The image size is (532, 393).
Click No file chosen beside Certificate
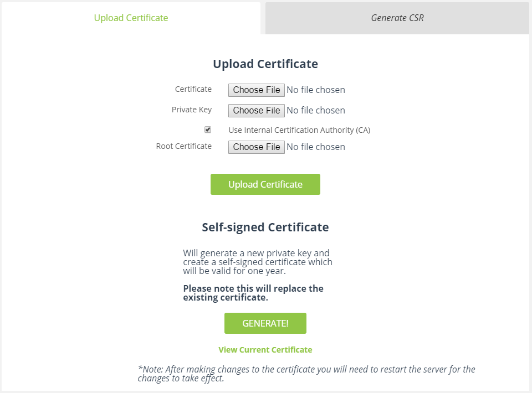[316, 90]
